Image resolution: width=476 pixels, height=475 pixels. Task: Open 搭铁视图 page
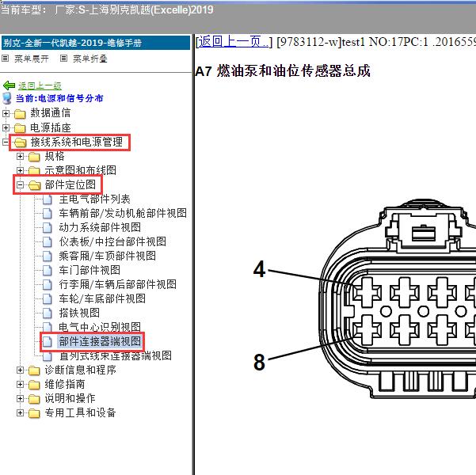tap(79, 313)
